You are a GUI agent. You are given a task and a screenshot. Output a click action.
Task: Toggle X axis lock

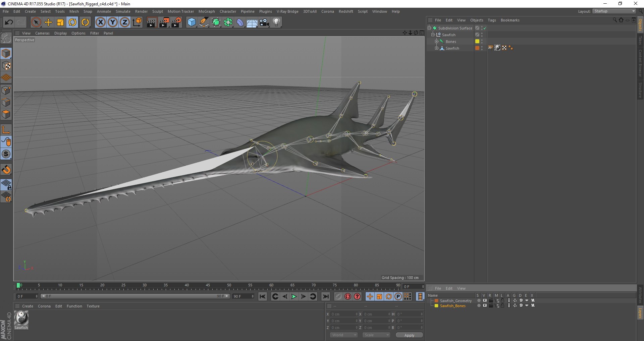tap(100, 22)
